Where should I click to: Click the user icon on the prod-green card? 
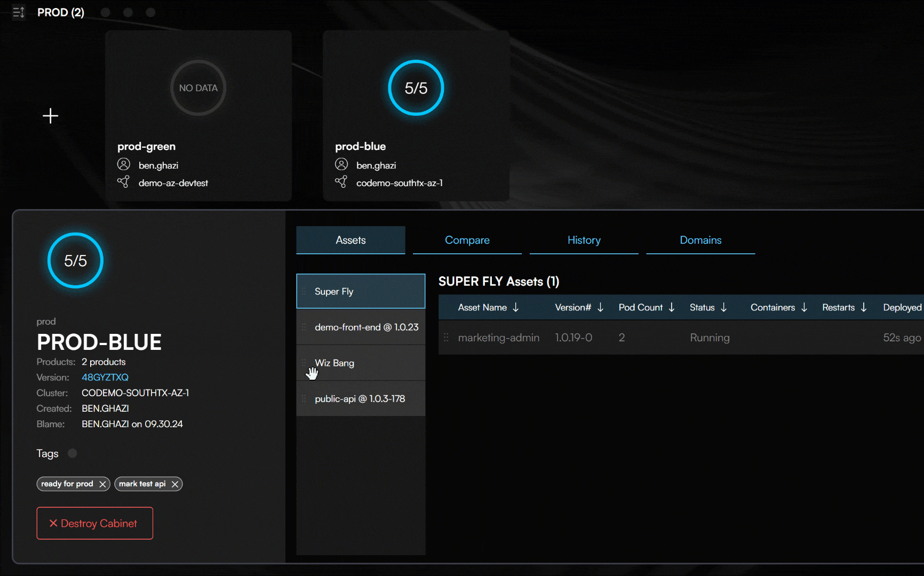point(124,164)
